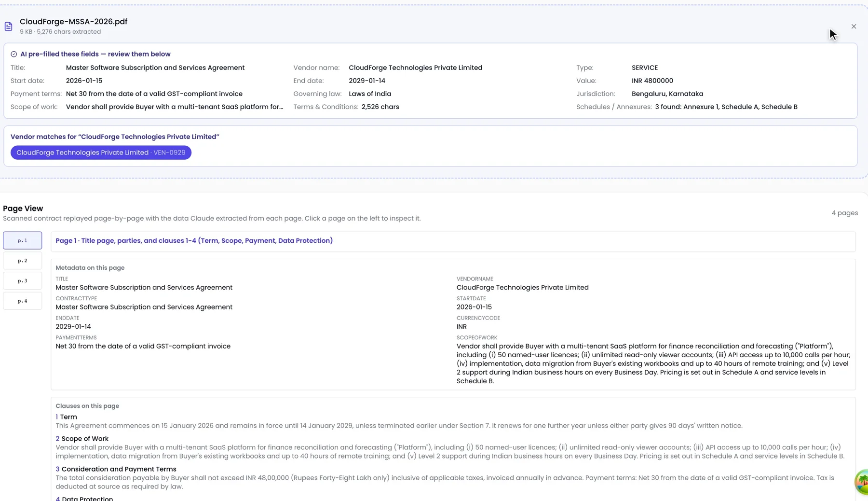Screen dimensions: 868x501
Task: Click the TITLE metadata value on page 1
Action: pyautogui.click(x=144, y=287)
